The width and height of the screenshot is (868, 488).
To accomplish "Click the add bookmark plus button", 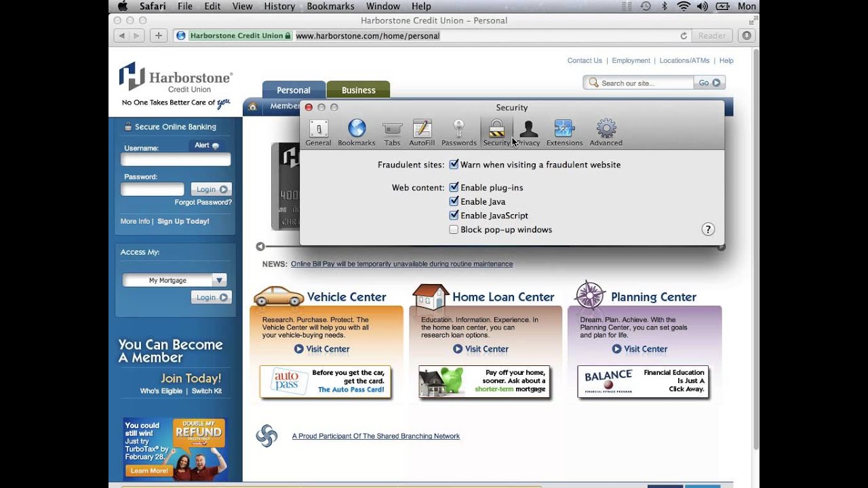I will point(158,35).
